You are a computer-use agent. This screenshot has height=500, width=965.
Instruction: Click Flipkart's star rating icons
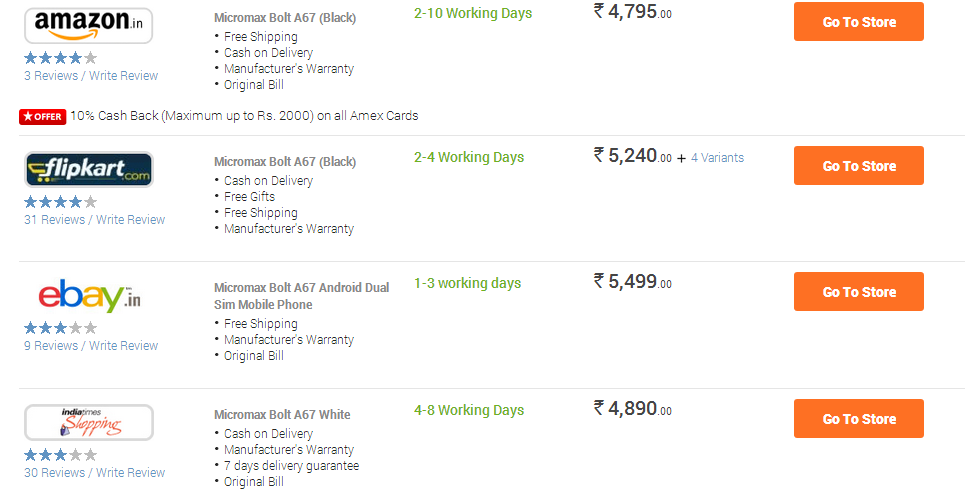[60, 202]
